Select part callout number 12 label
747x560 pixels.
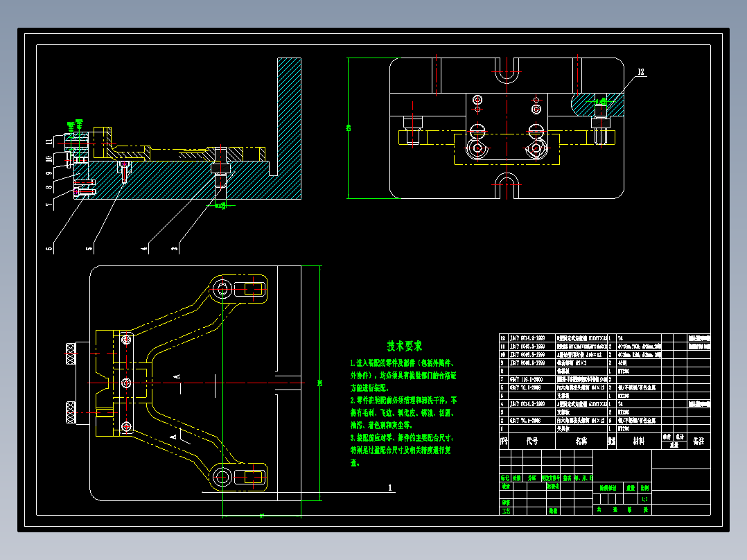tap(641, 72)
